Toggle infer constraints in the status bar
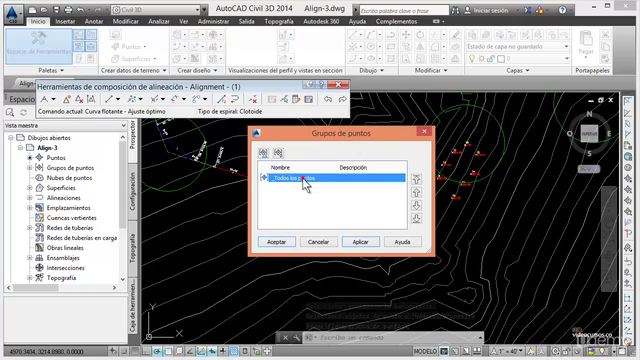Screen dimensions: 640x360 (113, 351)
